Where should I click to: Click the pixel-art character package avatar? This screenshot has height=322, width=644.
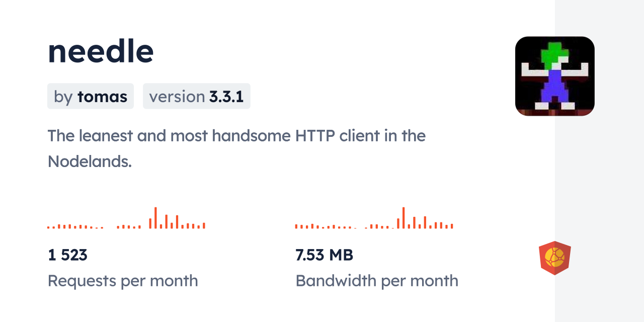tap(554, 76)
